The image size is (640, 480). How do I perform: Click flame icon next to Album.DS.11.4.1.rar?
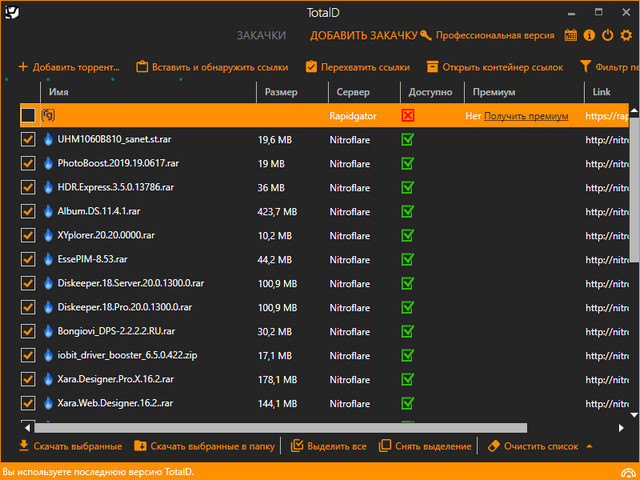click(x=49, y=211)
